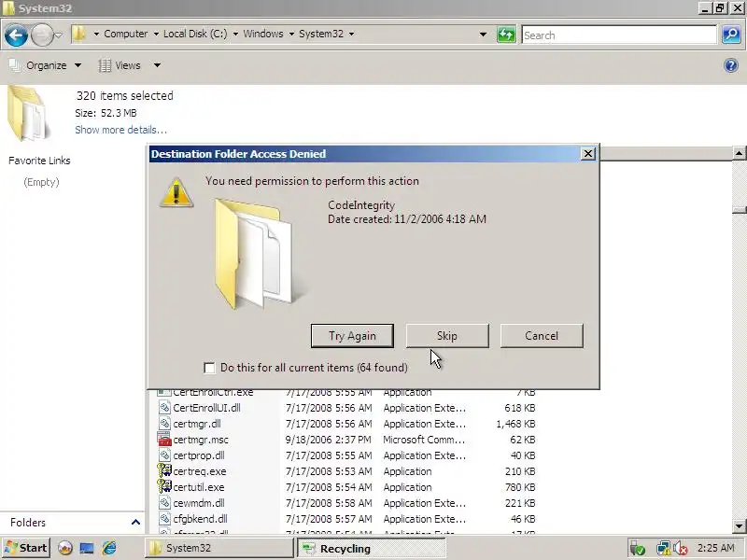This screenshot has height=560, width=747.
Task: Expand dropdown arrow after Windows breadcrumb
Action: coord(291,34)
